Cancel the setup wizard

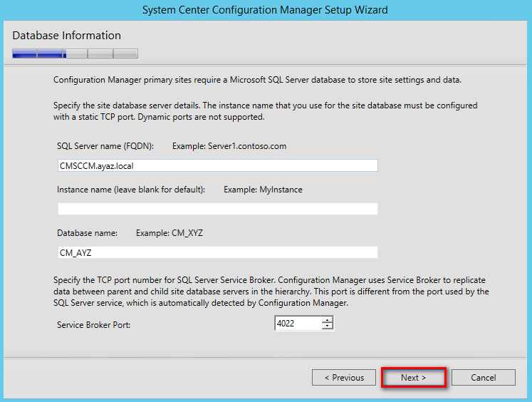pyautogui.click(x=483, y=378)
